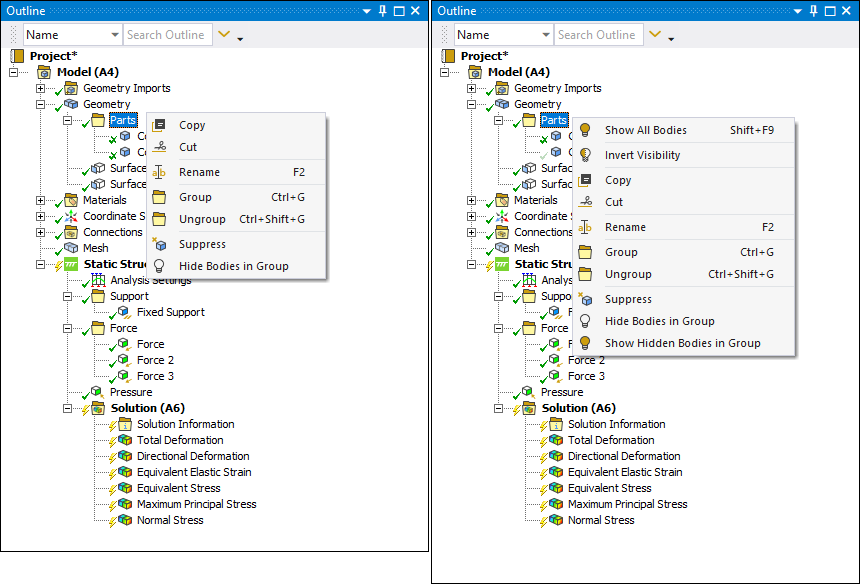Select Equivalent Stress in the left Outline tree
The height and width of the screenshot is (584, 860).
(x=178, y=488)
